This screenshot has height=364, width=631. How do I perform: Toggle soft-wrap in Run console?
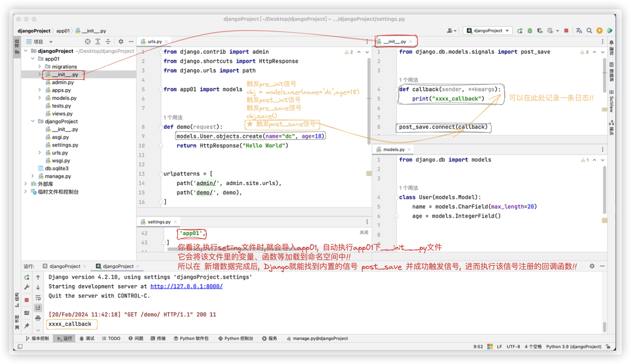pos(38,298)
